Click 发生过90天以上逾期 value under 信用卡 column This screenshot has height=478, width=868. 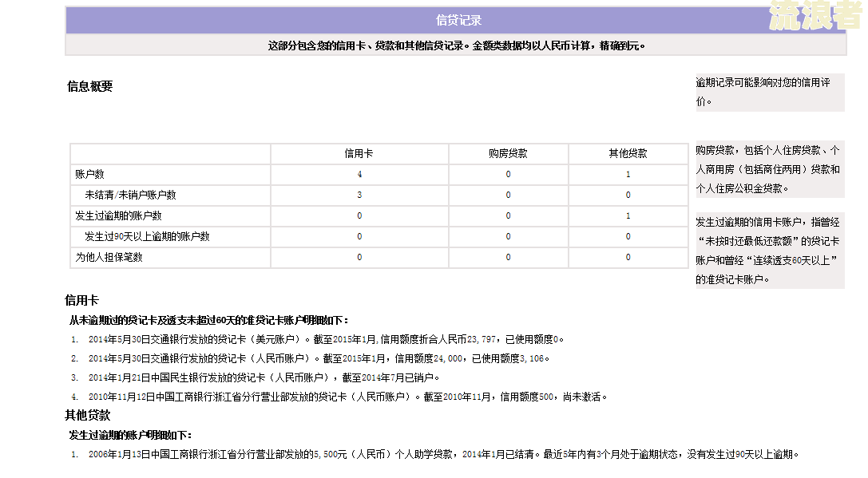[x=359, y=237]
